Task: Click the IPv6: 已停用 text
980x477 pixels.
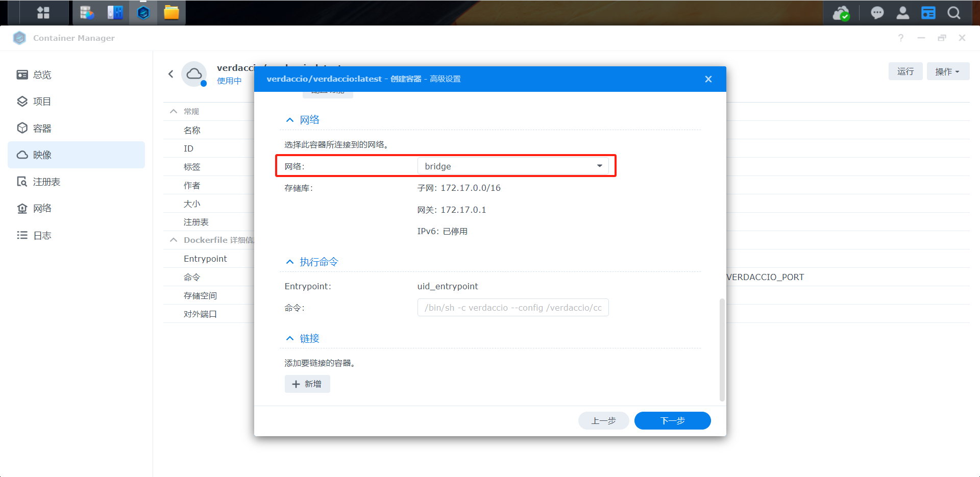Action: point(443,231)
